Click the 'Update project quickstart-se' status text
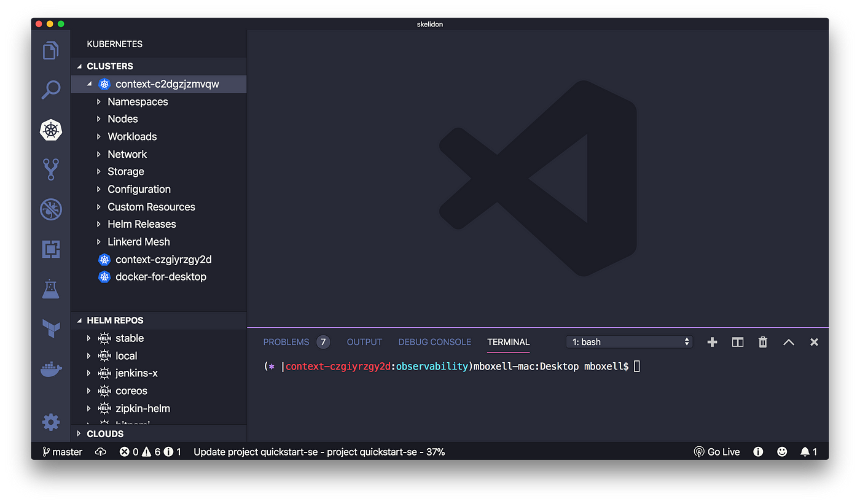This screenshot has height=504, width=860. 319,452
